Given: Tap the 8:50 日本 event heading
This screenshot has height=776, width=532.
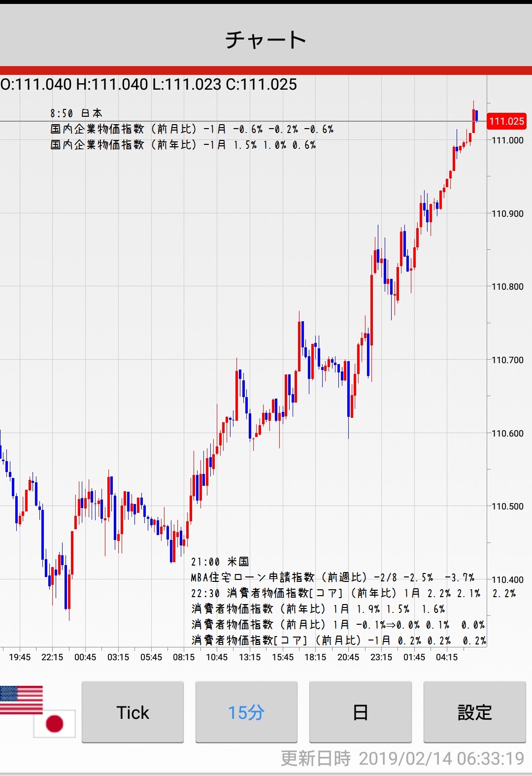Looking at the screenshot, I should click(x=76, y=113).
